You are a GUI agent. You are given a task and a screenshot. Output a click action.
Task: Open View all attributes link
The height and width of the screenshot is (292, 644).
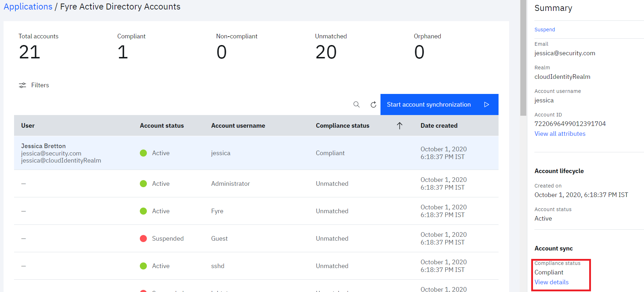[x=560, y=134]
